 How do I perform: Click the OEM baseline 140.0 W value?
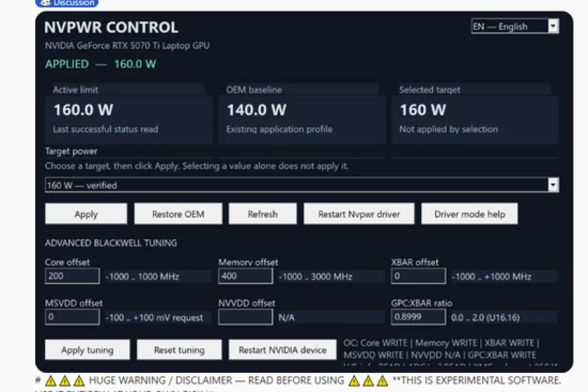pos(257,109)
